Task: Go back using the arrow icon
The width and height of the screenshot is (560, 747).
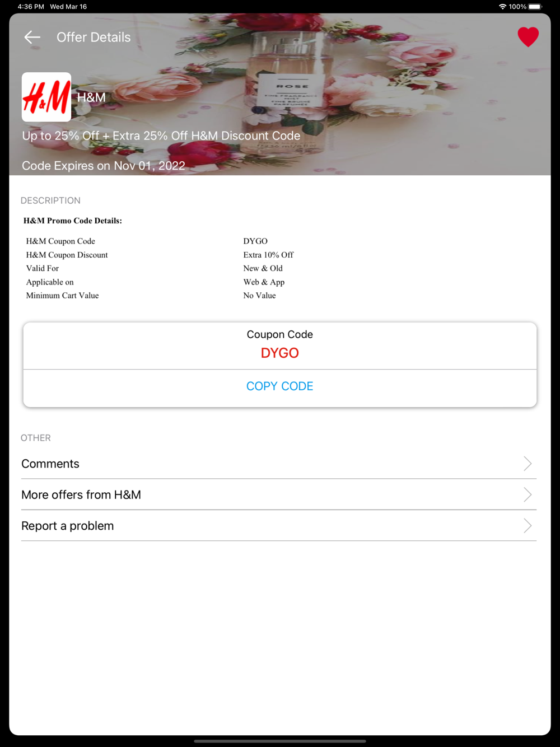Action: [x=32, y=38]
